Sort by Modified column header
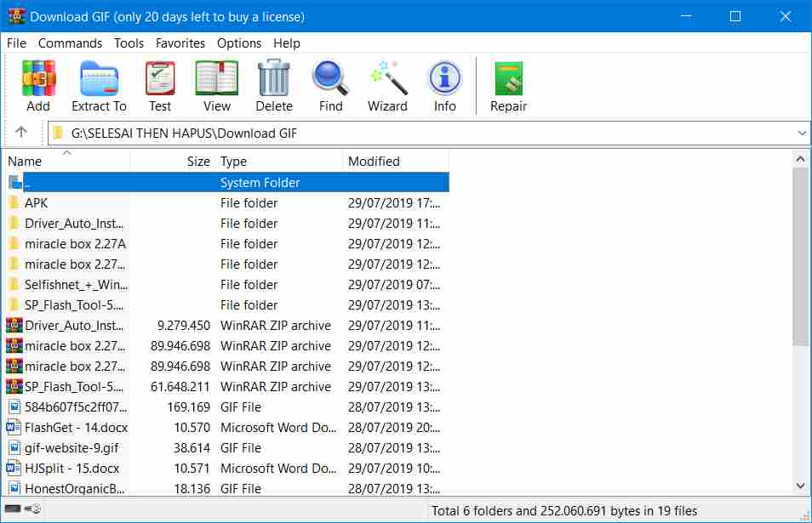This screenshot has height=523, width=812. (396, 161)
